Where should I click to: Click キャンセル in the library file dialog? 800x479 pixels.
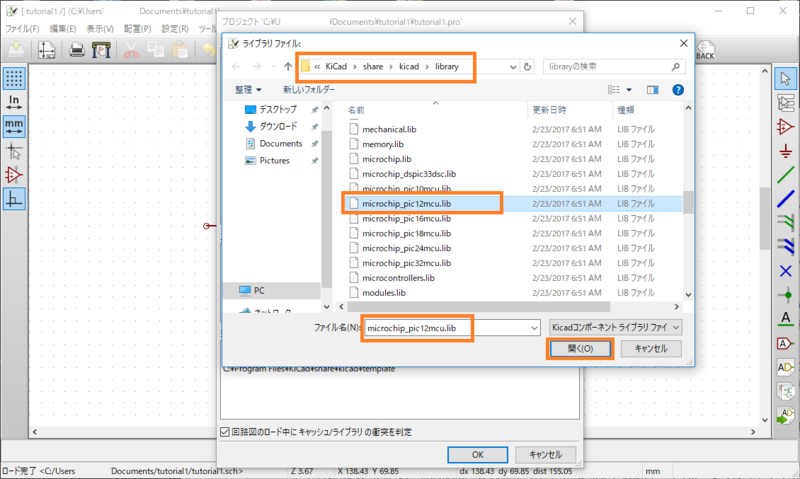[x=651, y=348]
